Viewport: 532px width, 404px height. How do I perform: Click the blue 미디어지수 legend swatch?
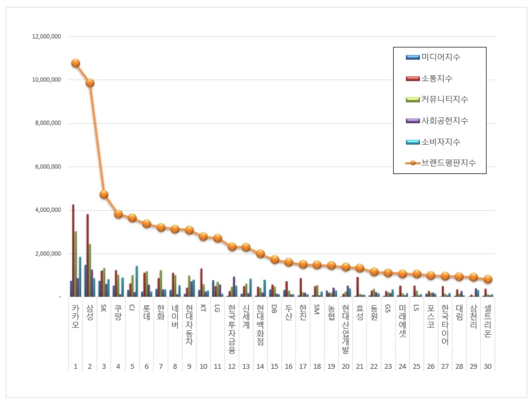pos(412,57)
